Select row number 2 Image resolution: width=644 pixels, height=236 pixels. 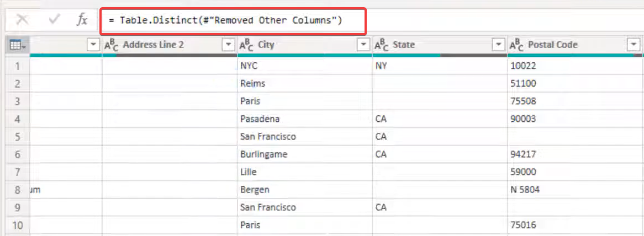(17, 84)
